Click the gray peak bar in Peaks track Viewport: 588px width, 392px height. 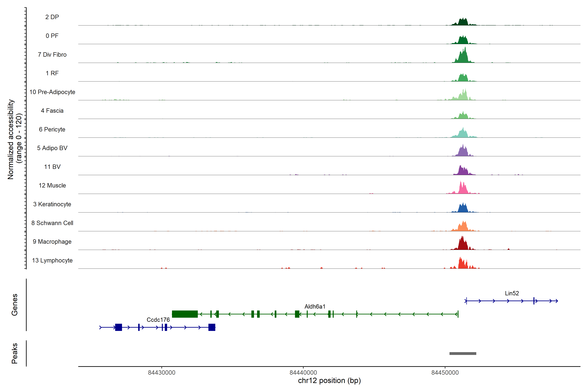click(463, 353)
